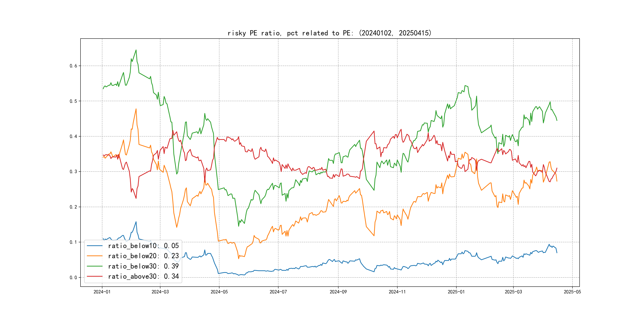Click the red ratio_above30 legend line swatch

pos(94,276)
